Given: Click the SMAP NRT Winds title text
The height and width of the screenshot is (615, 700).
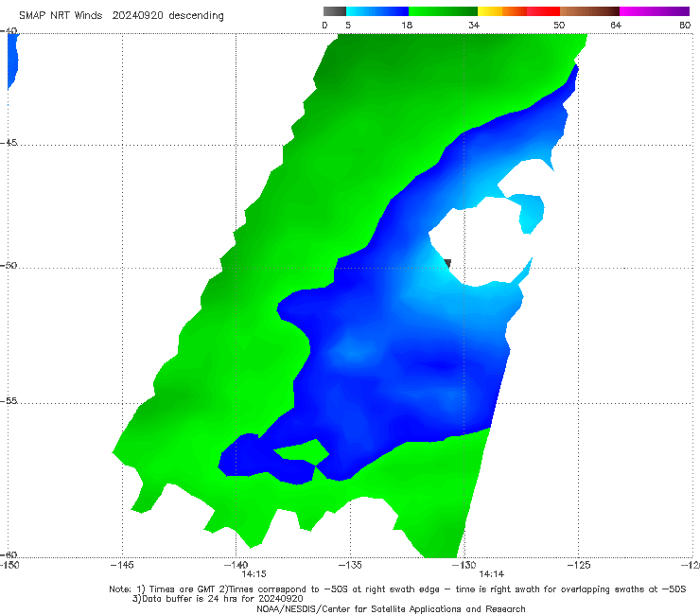Looking at the screenshot, I should [61, 16].
